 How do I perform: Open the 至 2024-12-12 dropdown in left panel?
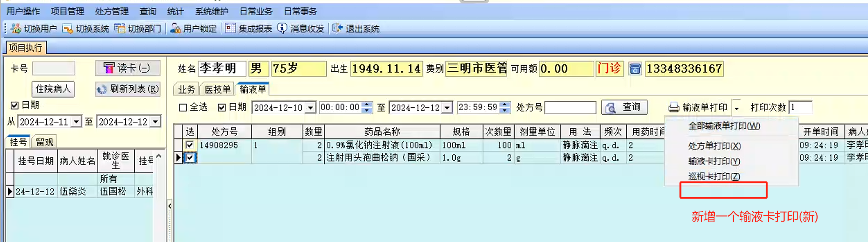(x=155, y=122)
